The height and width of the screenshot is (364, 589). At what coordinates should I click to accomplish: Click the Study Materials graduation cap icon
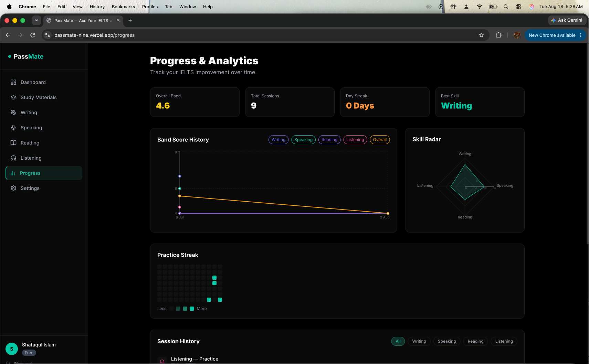point(13,97)
